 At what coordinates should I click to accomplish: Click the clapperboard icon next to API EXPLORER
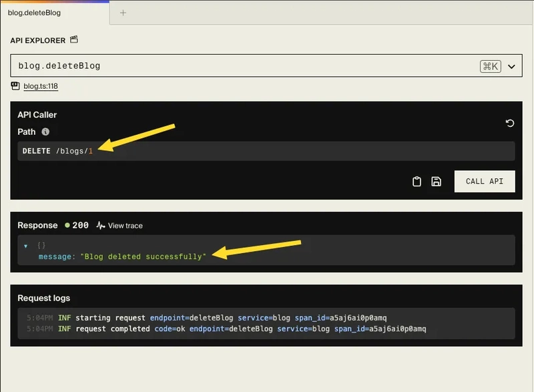coord(74,39)
